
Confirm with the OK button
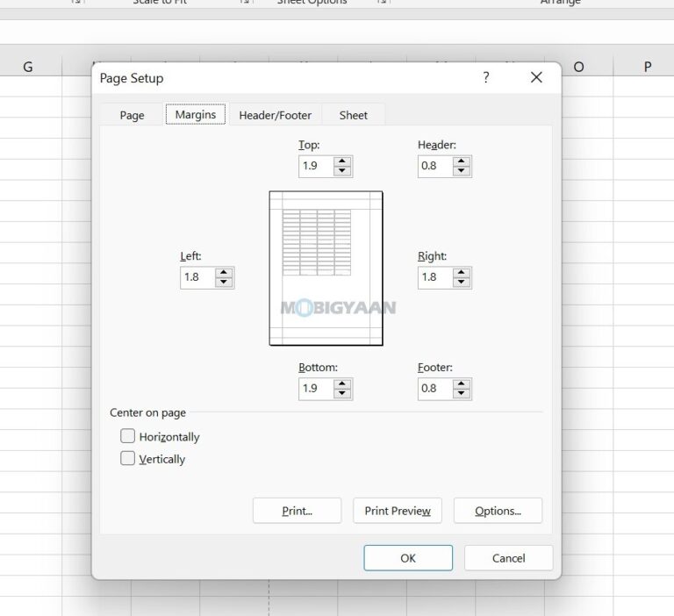[x=408, y=558]
